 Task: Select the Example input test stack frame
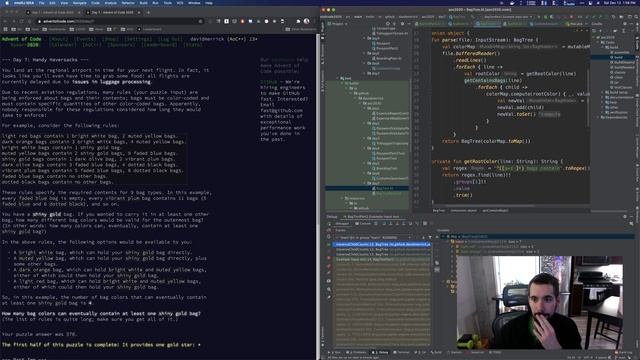point(382,259)
